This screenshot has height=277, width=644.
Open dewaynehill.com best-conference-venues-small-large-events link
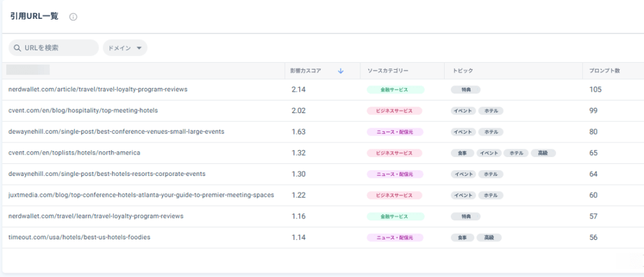116,132
